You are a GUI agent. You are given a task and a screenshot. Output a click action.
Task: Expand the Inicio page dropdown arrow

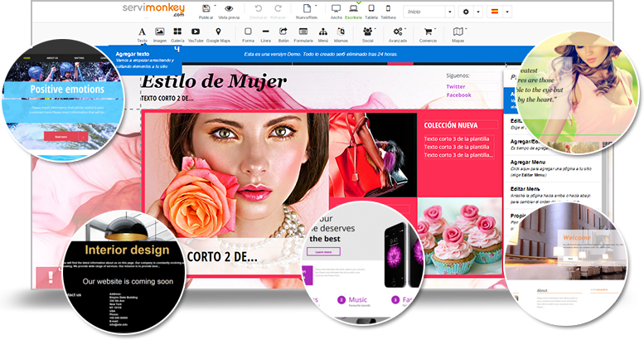[450, 12]
